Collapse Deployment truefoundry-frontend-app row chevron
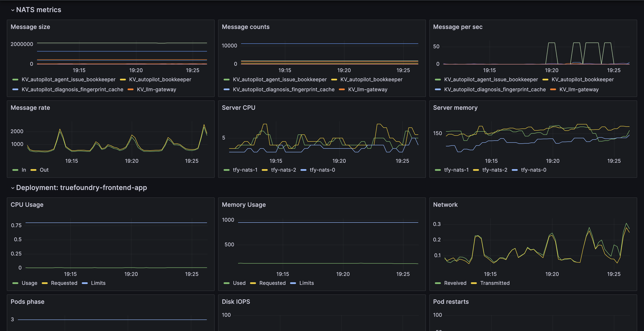 click(13, 188)
